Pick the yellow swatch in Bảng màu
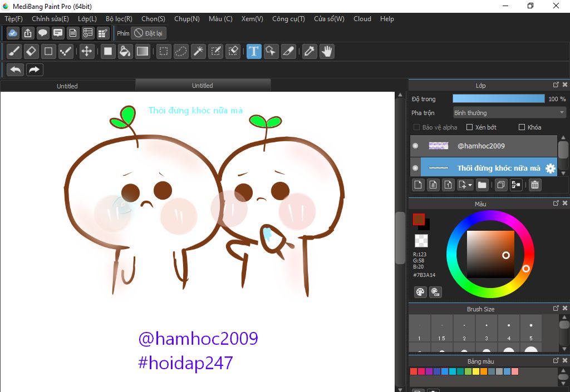 coord(476,371)
